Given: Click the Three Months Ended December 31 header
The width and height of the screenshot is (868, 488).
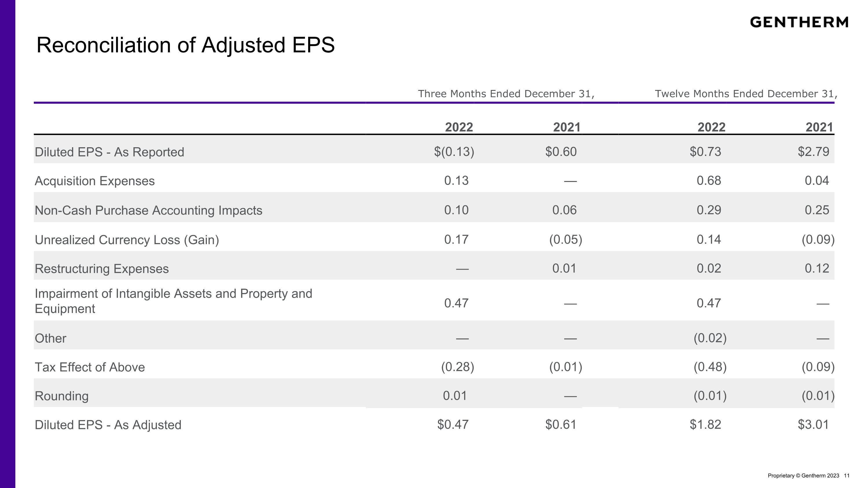Looking at the screenshot, I should tap(506, 94).
